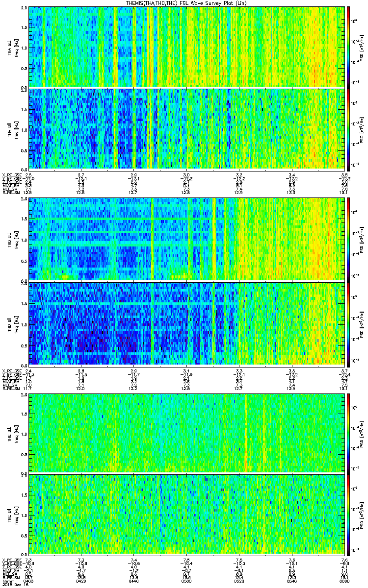Screen dimensions: 368x588
Task: Select the THA B⊥ spectrogram panel
Action: (x=185, y=47)
